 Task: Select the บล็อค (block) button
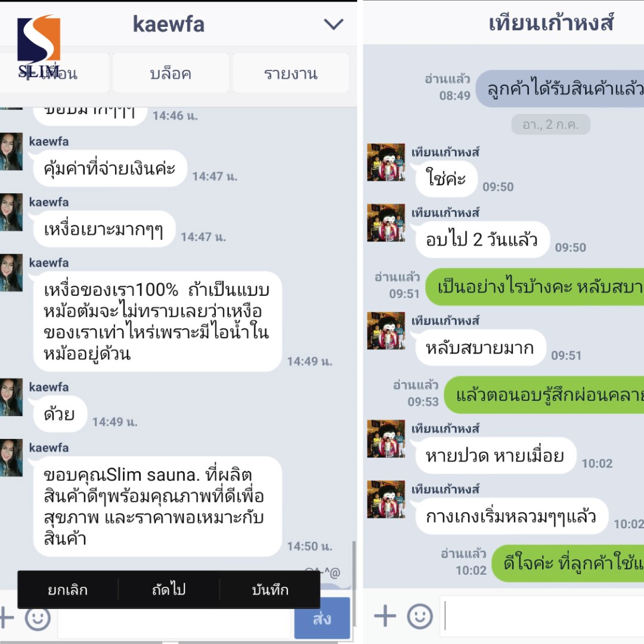pos(171,73)
